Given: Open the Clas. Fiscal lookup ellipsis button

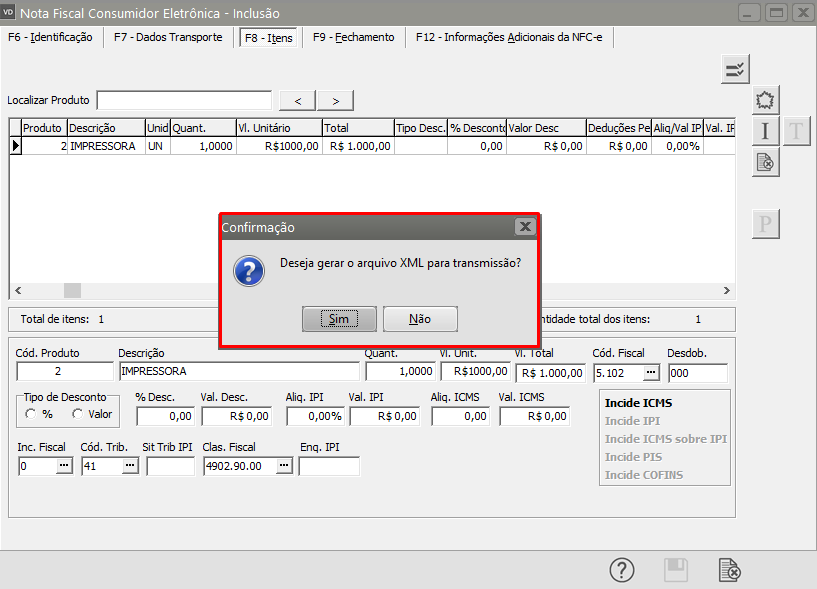Looking at the screenshot, I should [284, 466].
